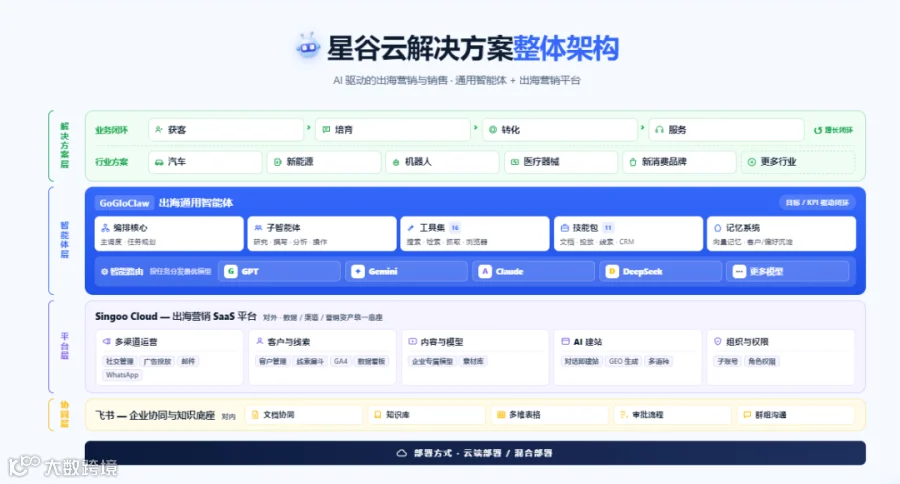The height and width of the screenshot is (484, 900).
Task: Select the 数据看板 tag
Action: pyautogui.click(x=371, y=361)
